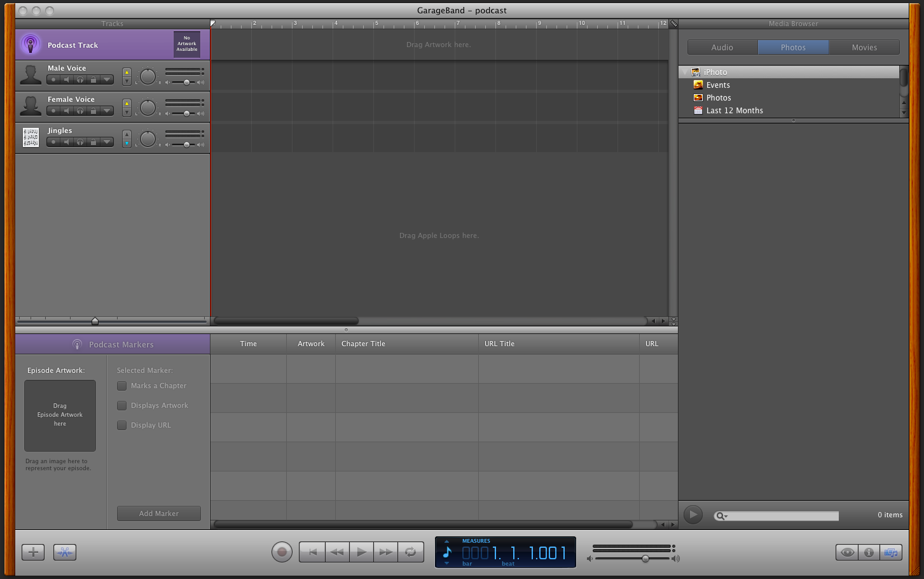Click the Artwork column header
The width and height of the screenshot is (924, 579).
coord(311,344)
